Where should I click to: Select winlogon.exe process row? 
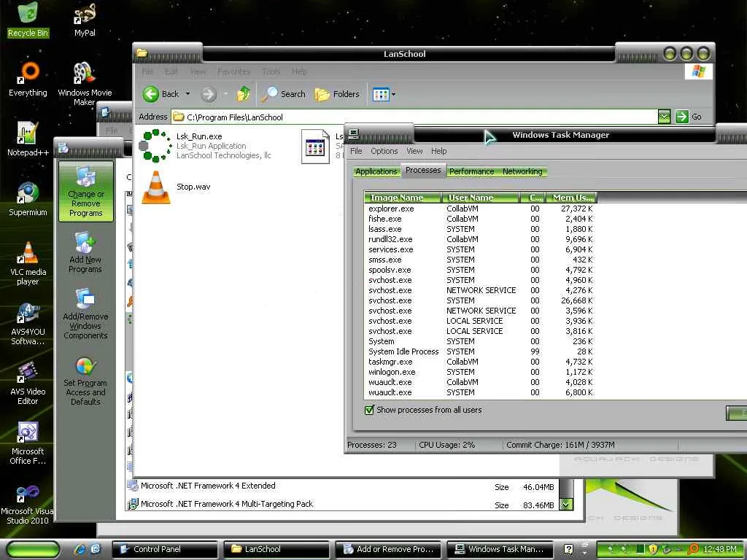tap(480, 372)
